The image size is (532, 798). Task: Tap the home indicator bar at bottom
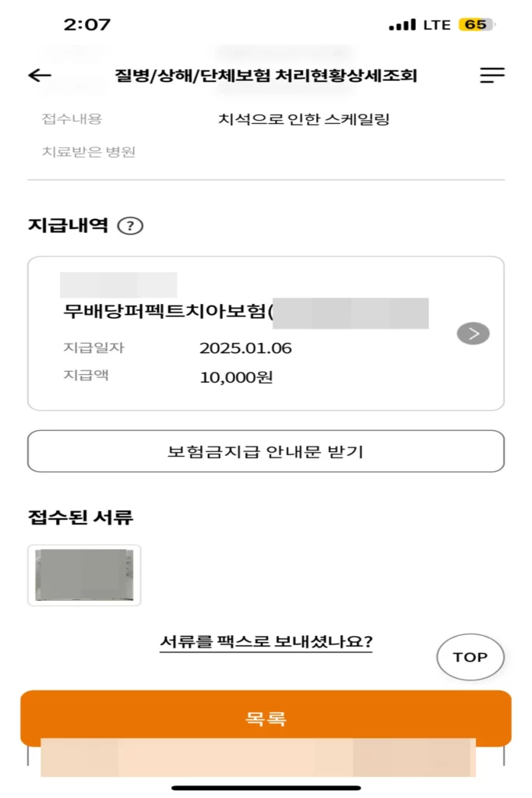point(266,789)
